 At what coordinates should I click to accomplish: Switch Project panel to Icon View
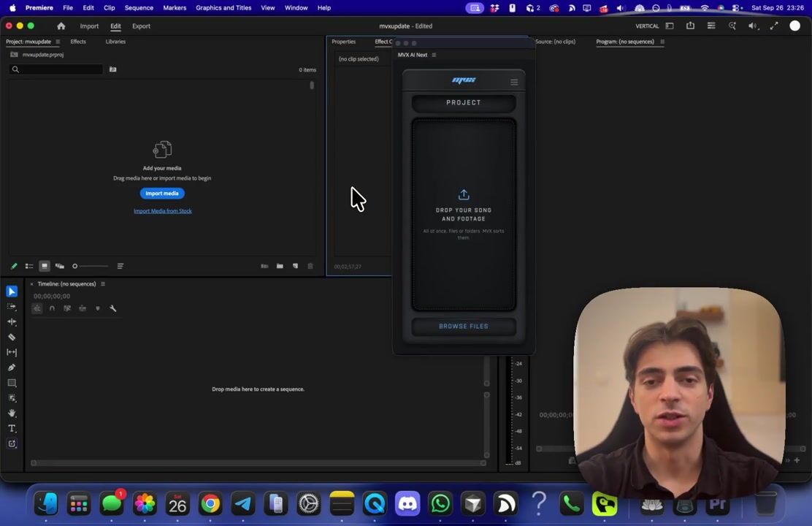point(45,266)
